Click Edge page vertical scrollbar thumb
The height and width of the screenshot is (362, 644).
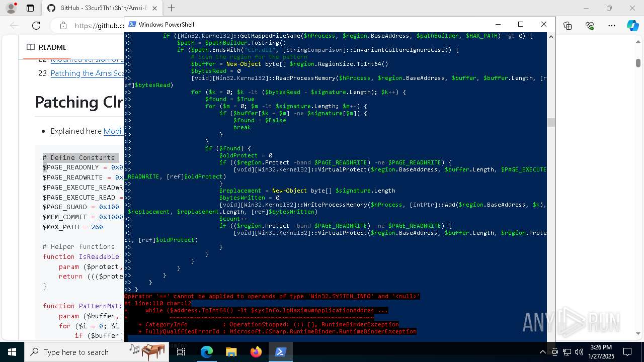click(638, 63)
